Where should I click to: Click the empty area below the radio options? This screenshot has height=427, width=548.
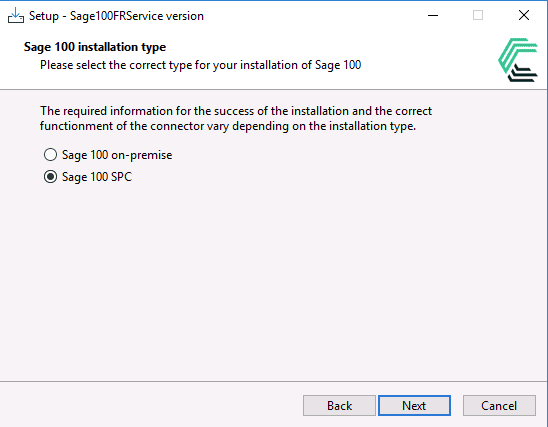click(273, 280)
